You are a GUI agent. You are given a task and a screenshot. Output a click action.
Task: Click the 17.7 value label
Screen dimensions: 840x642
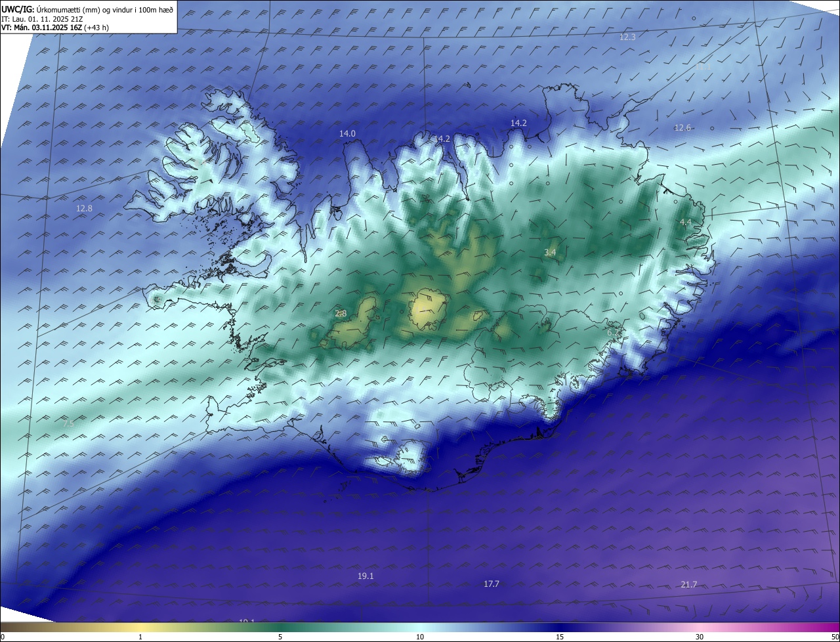(x=492, y=584)
